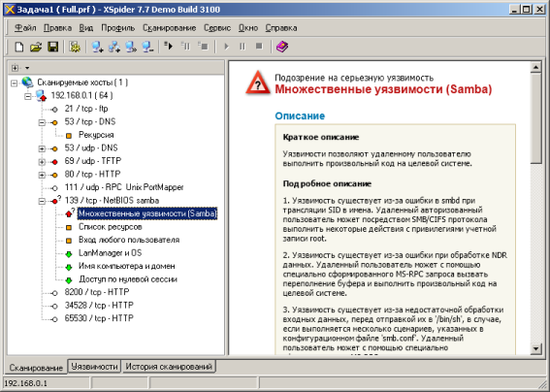Screen dimensions: 550x392
Task: Open a task file with folder icon
Action: [x=36, y=47]
